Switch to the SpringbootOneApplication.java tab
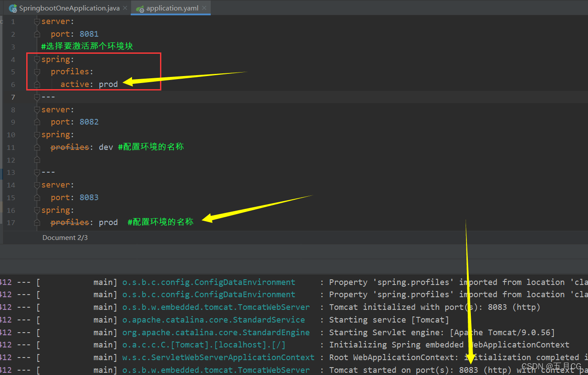 [x=69, y=8]
